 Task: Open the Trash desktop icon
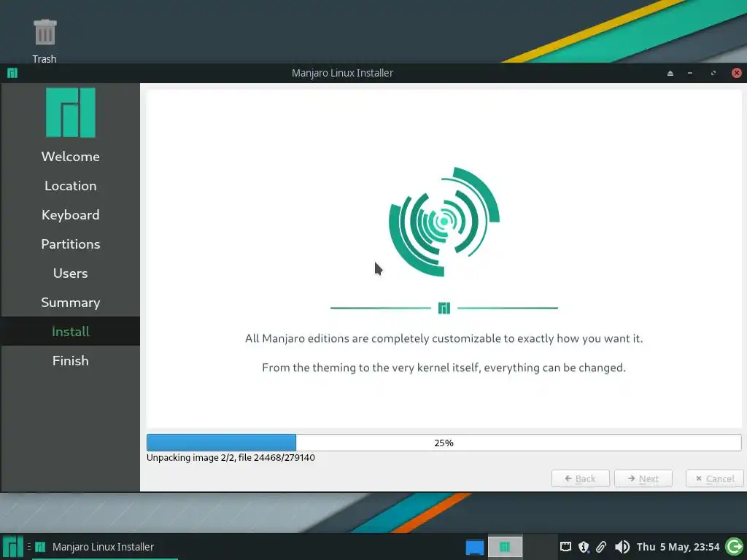click(x=44, y=41)
